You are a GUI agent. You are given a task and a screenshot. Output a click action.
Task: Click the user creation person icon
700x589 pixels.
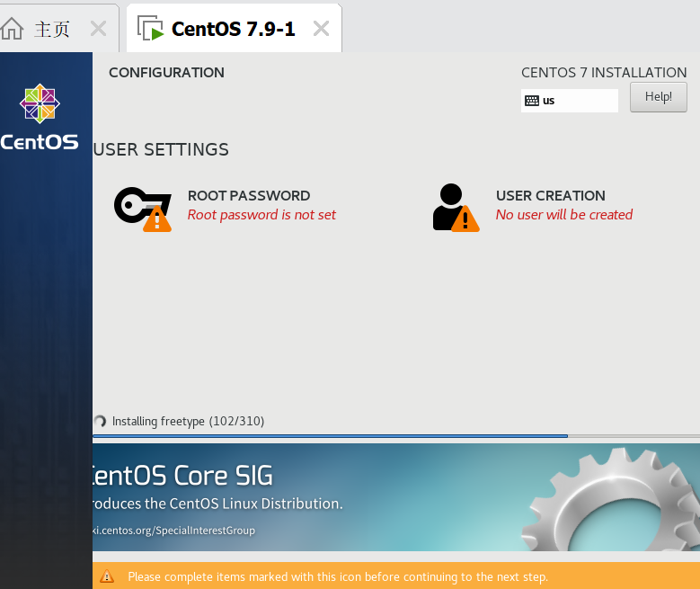pyautogui.click(x=456, y=208)
